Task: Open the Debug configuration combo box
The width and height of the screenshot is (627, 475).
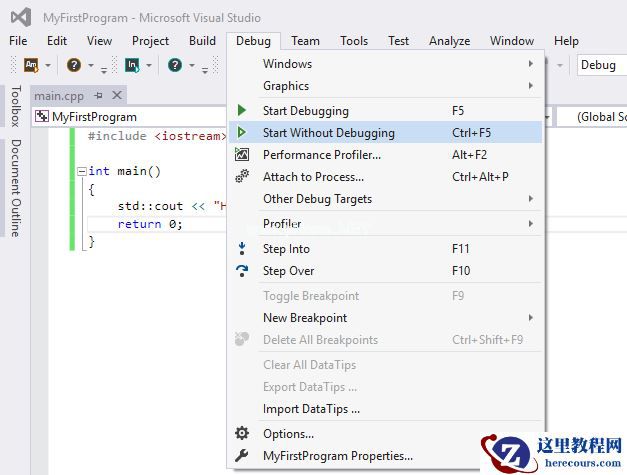Action: coord(602,65)
